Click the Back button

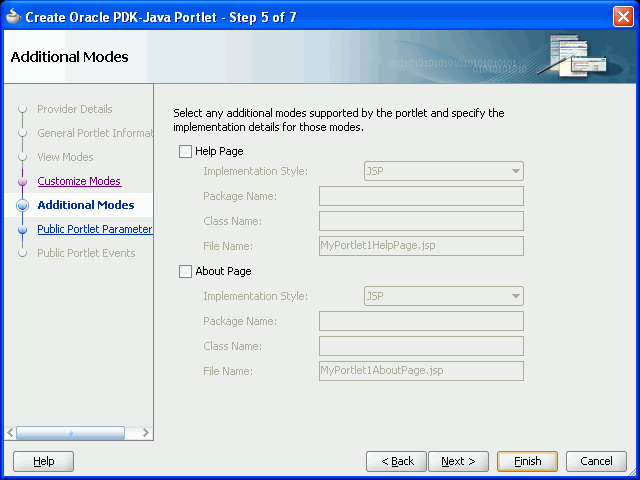[x=396, y=461]
